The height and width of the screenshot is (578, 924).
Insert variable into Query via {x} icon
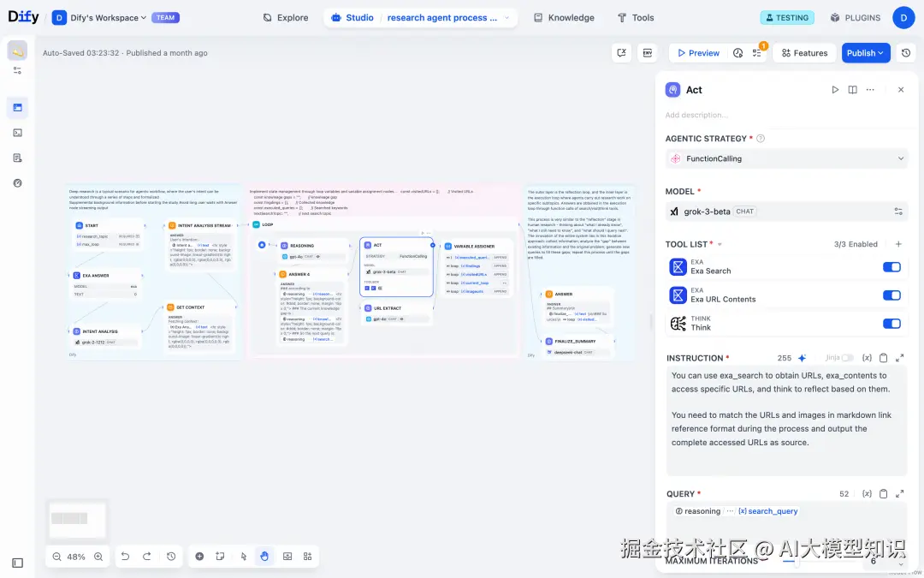867,494
